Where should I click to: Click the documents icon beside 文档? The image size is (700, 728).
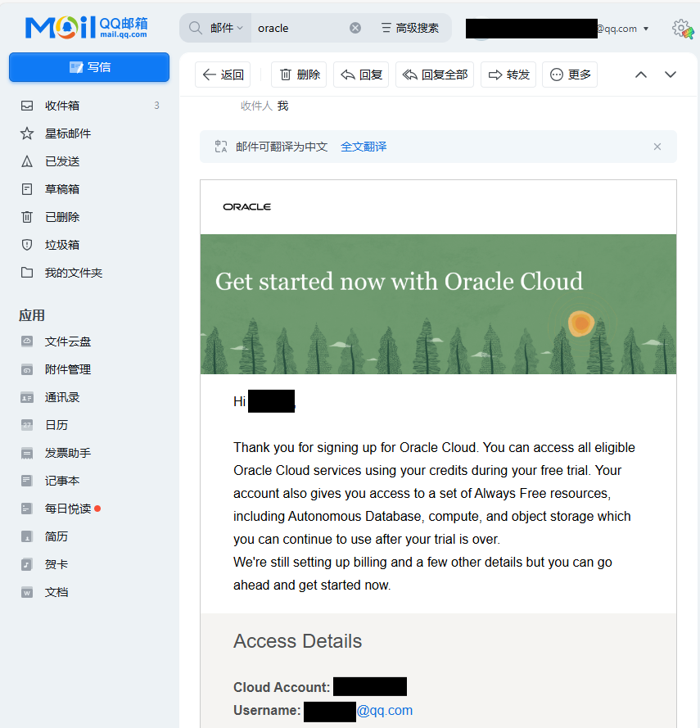coord(27,592)
